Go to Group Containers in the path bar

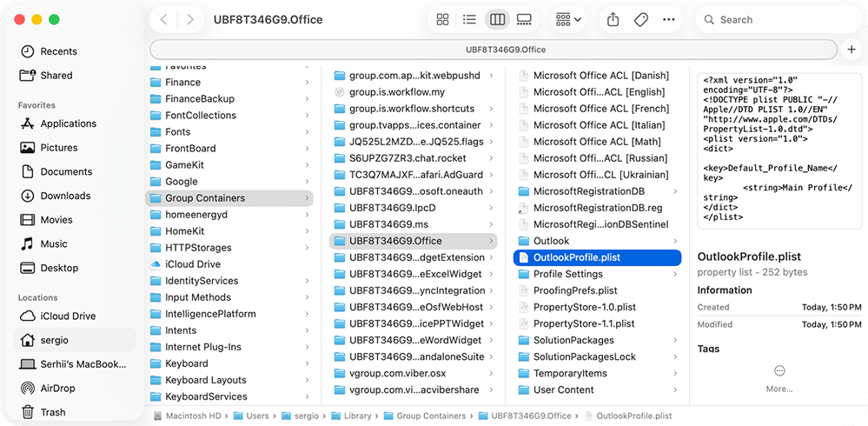pyautogui.click(x=425, y=416)
